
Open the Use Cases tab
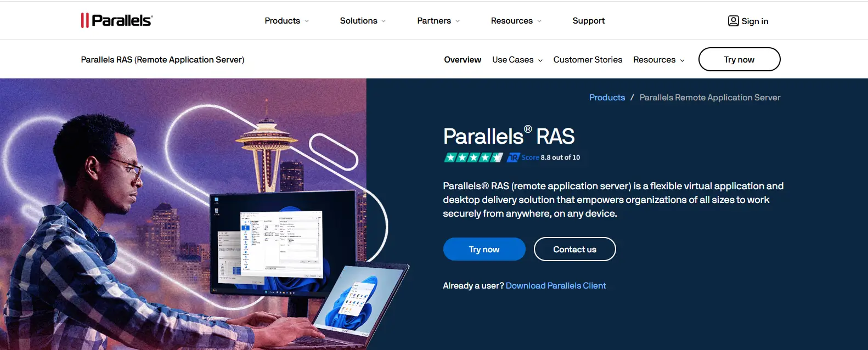tap(512, 60)
